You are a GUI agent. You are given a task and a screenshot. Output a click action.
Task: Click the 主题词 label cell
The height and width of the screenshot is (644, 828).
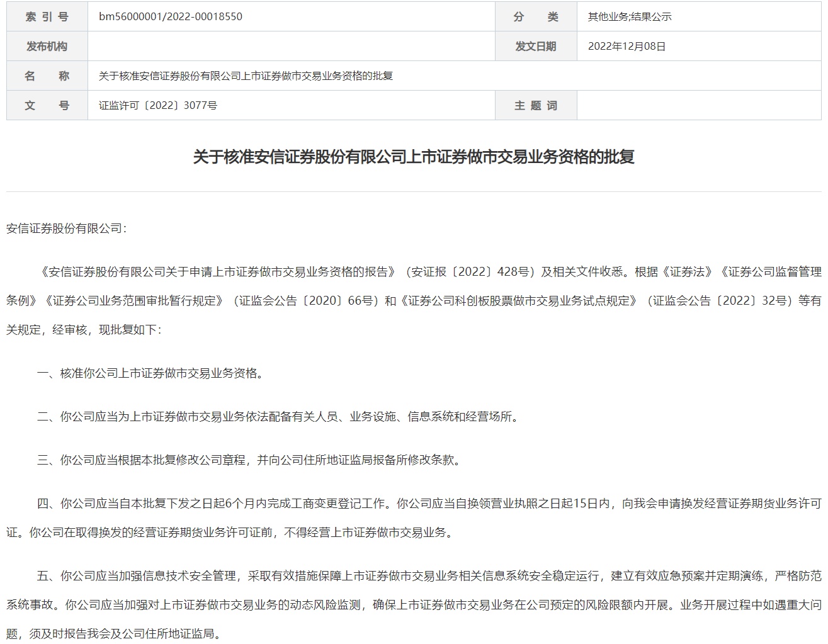point(536,106)
